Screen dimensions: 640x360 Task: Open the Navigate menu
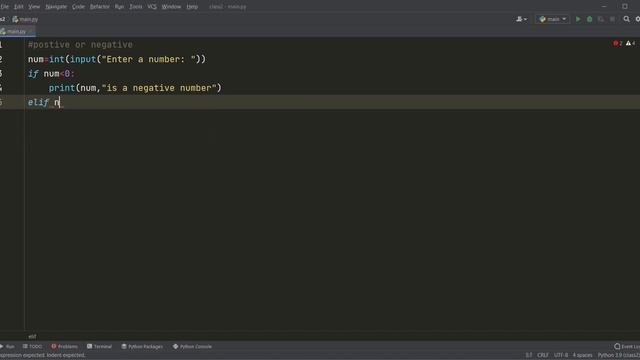pyautogui.click(x=56, y=7)
